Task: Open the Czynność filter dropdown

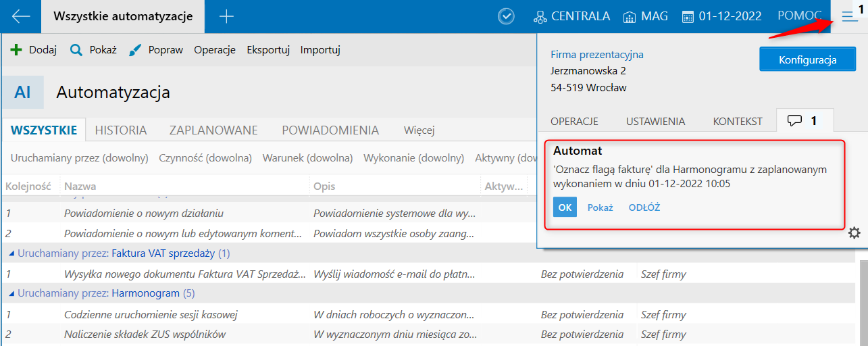Action: pyautogui.click(x=205, y=158)
